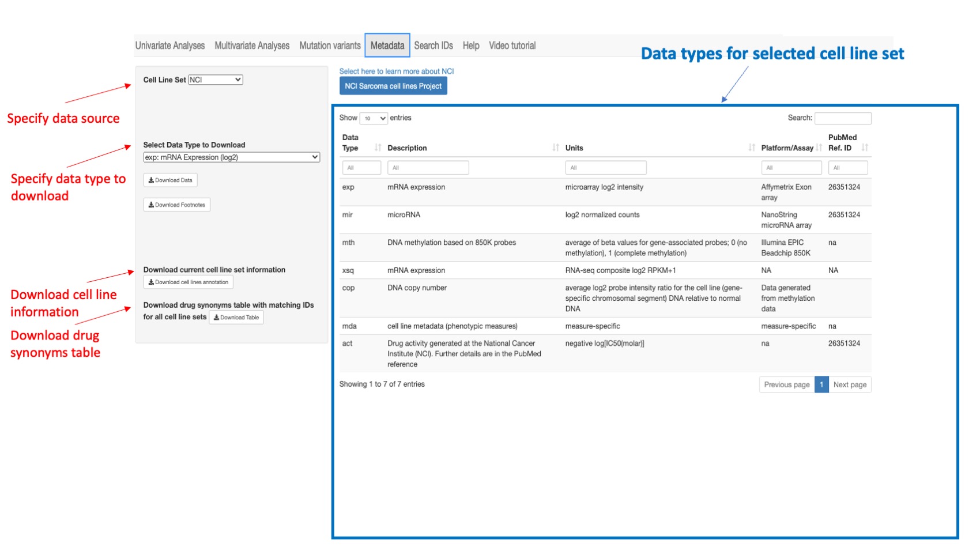
Task: Open the Cell Line Set dropdown
Action: tap(216, 80)
